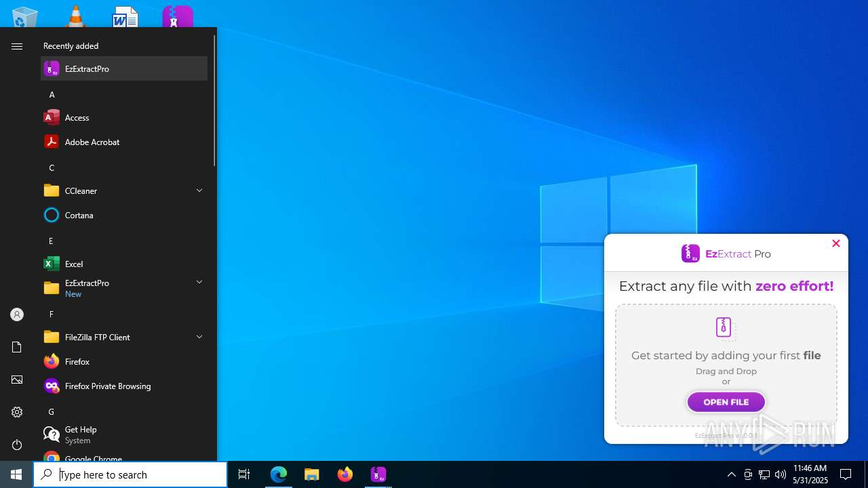Open Pictures from Start sidebar
This screenshot has height=488, width=868.
click(x=17, y=380)
